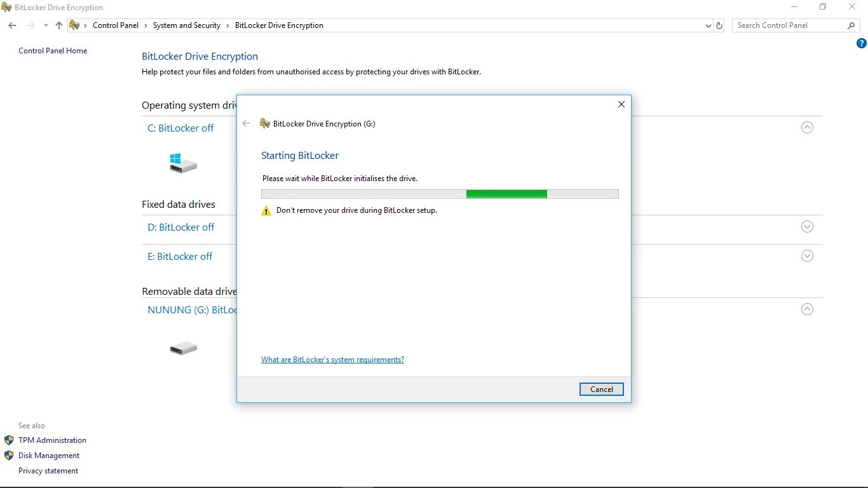Open the address bar history dropdown

[709, 25]
